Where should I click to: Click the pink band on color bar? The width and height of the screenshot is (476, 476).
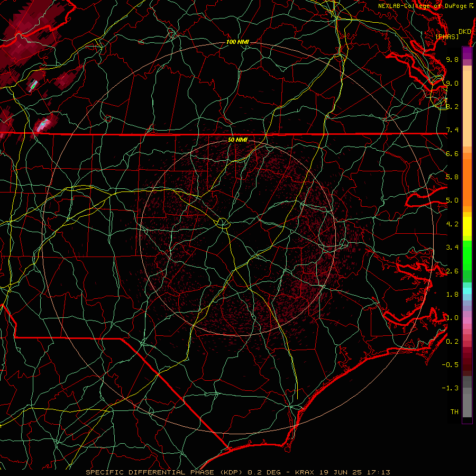click(467, 321)
